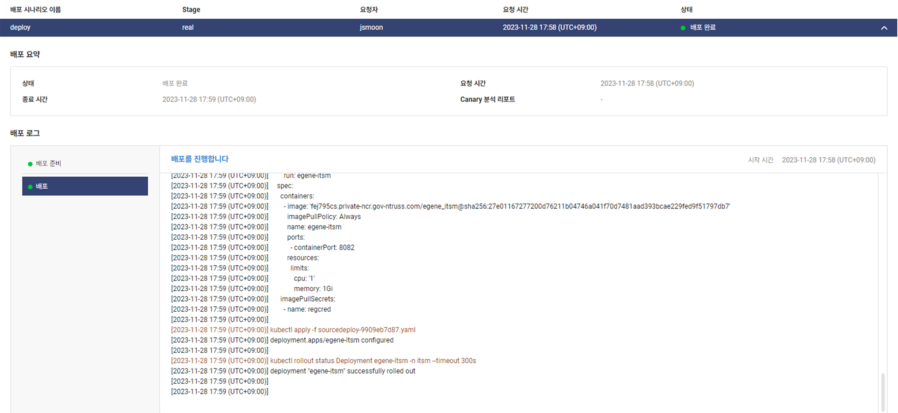
Task: Click the green dot beside the 배포 step
Action: 31,186
